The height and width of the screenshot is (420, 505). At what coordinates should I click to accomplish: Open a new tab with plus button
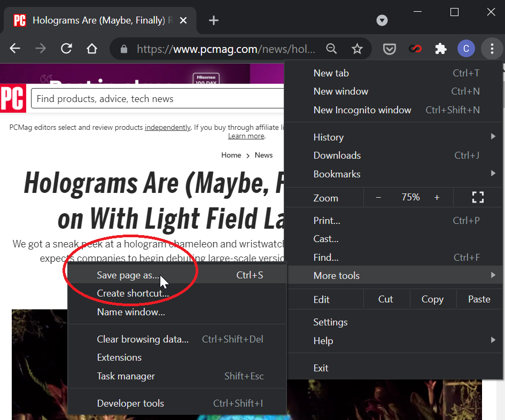click(x=214, y=20)
